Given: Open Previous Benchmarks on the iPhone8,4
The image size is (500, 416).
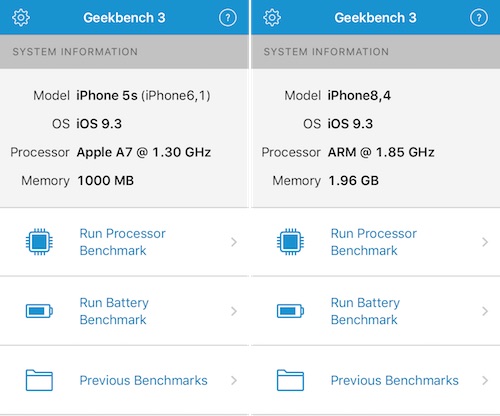Looking at the screenshot, I should coord(376,380).
